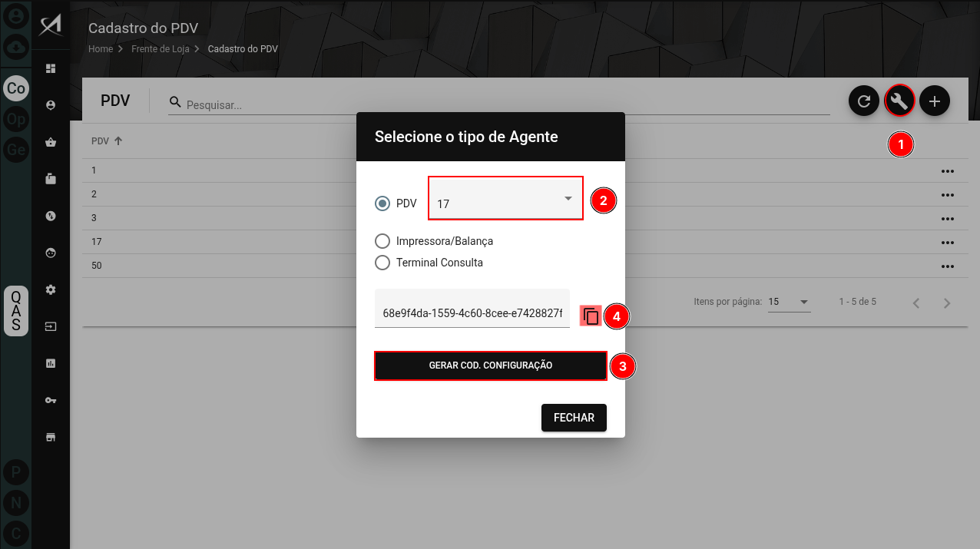Select the Impressora/Balança radio option
Image resolution: width=980 pixels, height=549 pixels.
click(x=382, y=241)
